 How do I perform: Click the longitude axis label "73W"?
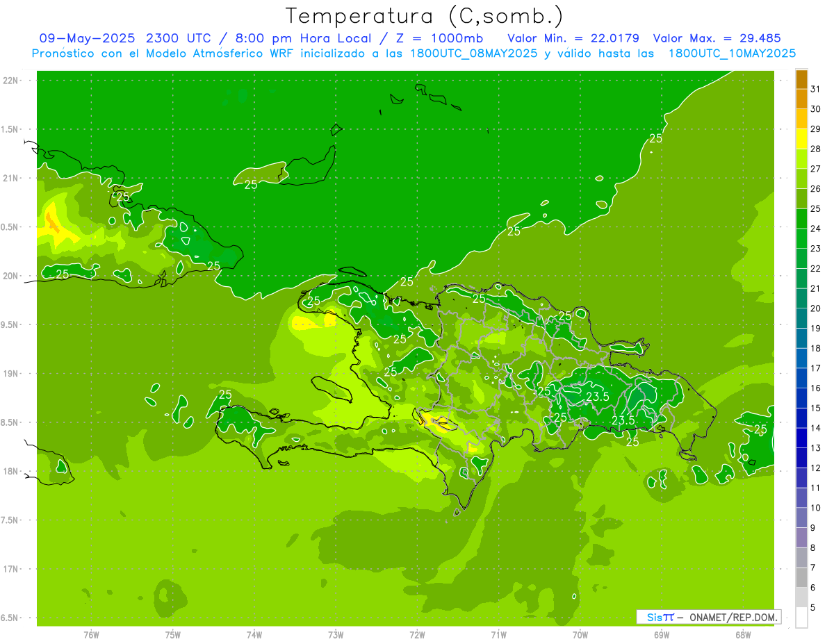point(336,635)
